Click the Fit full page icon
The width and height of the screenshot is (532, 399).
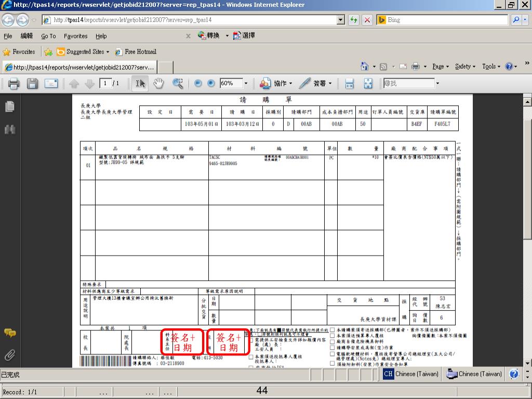(368, 83)
